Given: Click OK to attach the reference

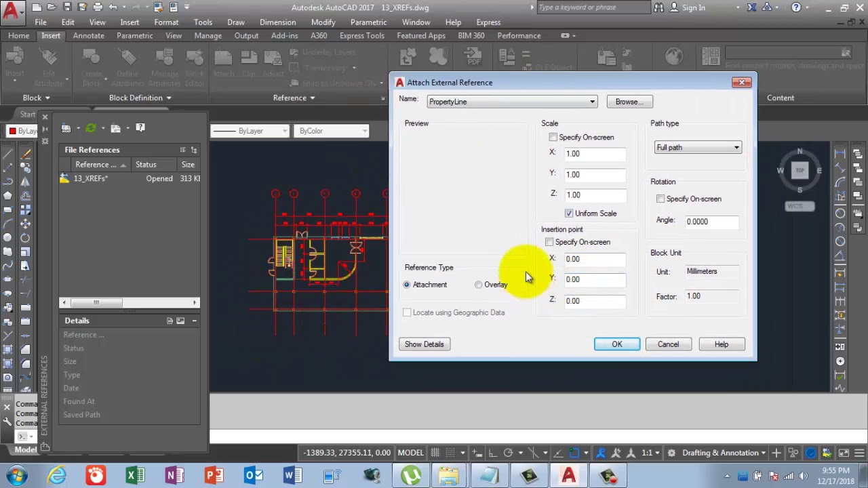Looking at the screenshot, I should 617,344.
